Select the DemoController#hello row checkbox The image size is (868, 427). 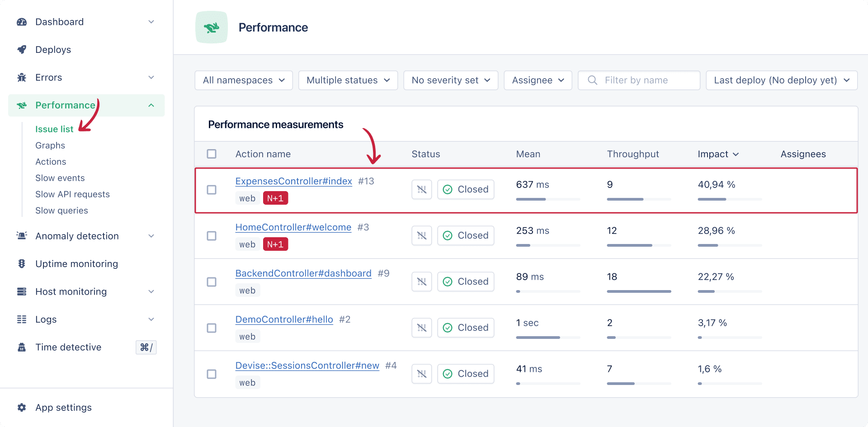point(212,328)
